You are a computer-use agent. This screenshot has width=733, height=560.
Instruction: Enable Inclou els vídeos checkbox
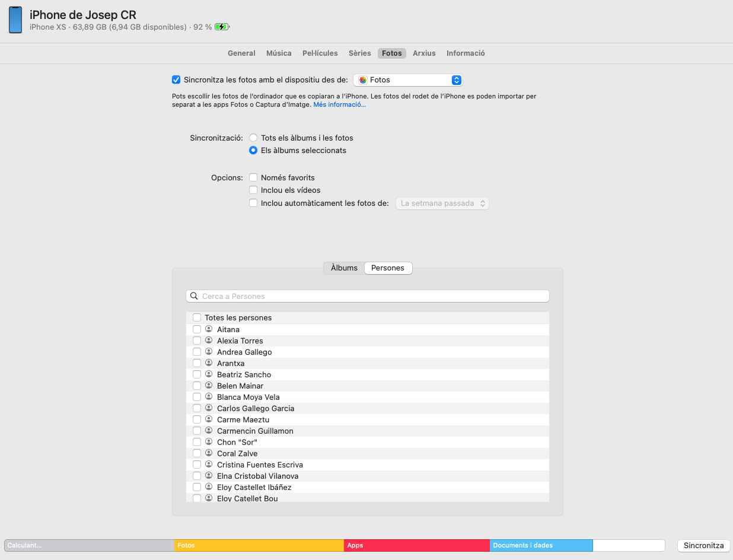point(253,190)
